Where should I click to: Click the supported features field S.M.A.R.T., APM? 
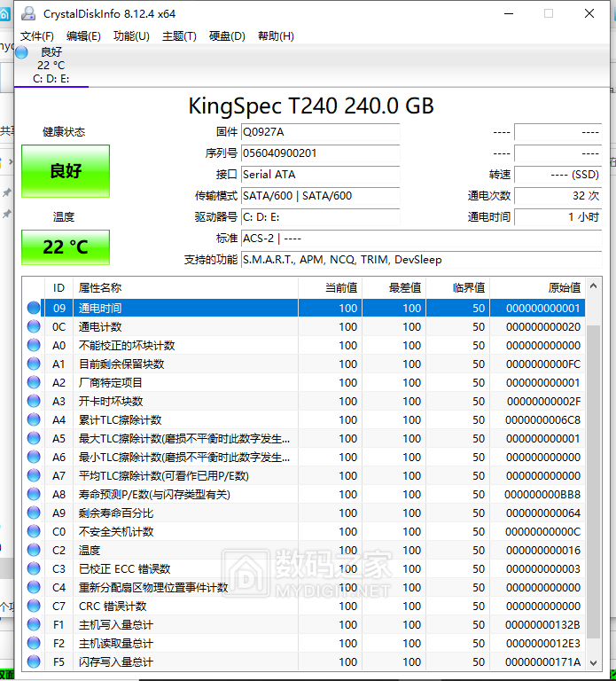(422, 260)
